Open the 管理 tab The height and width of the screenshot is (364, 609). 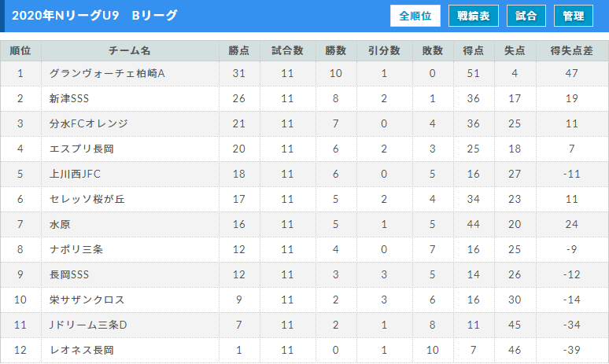(574, 16)
